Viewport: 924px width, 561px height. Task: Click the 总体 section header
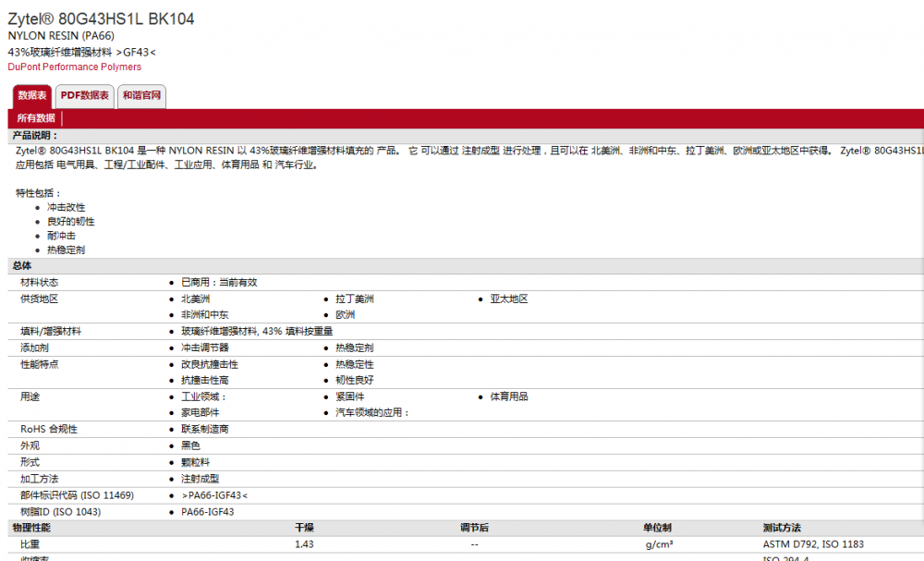tap(22, 266)
